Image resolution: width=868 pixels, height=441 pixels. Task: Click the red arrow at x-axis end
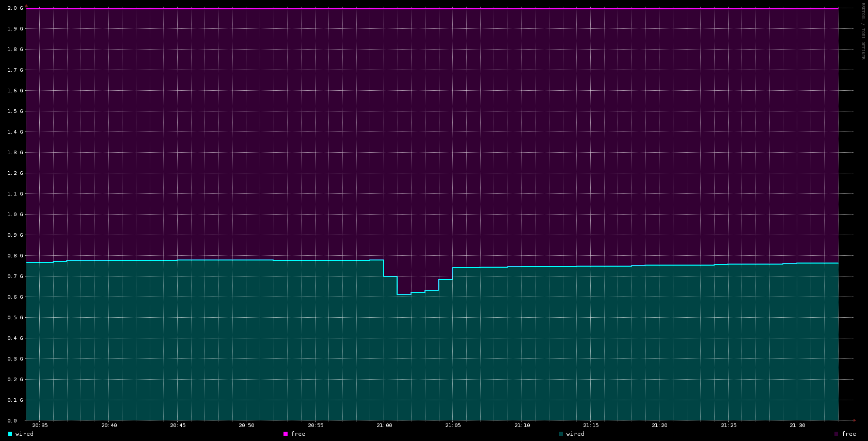(x=855, y=420)
